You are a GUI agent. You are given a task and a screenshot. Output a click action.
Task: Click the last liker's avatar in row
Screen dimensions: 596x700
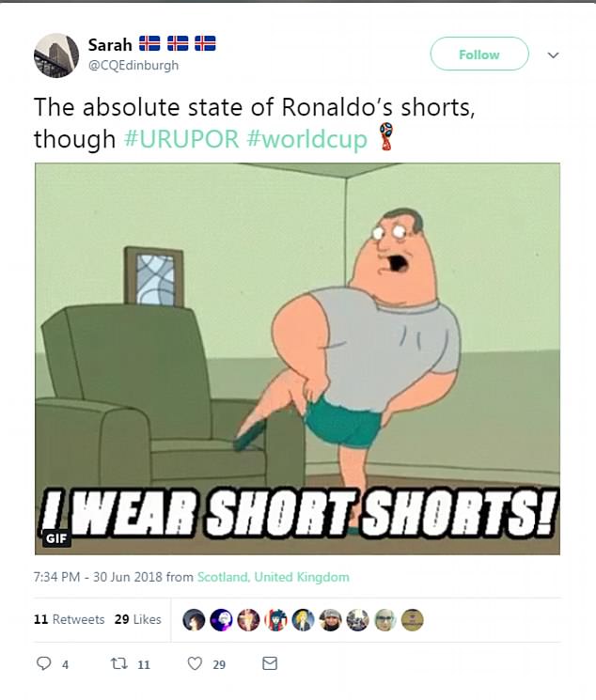pyautogui.click(x=412, y=619)
